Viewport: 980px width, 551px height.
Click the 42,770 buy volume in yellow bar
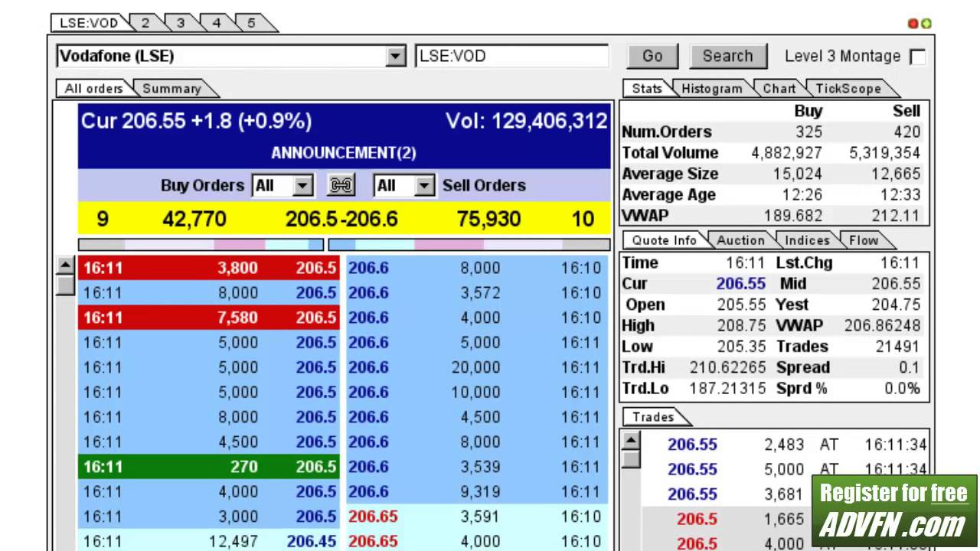pyautogui.click(x=194, y=220)
